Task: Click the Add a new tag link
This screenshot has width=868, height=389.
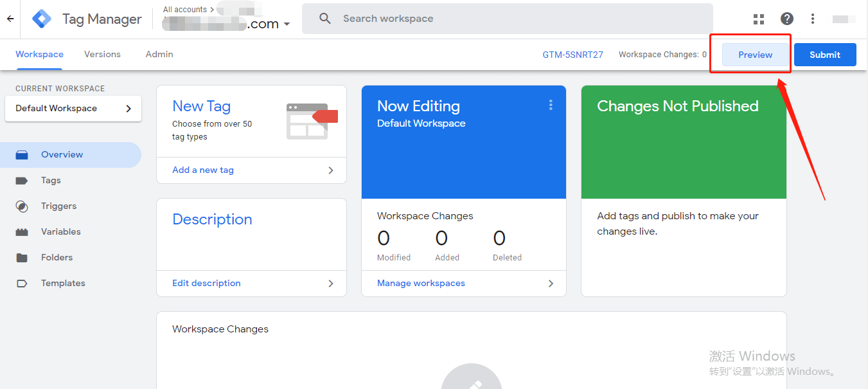Action: pos(203,170)
